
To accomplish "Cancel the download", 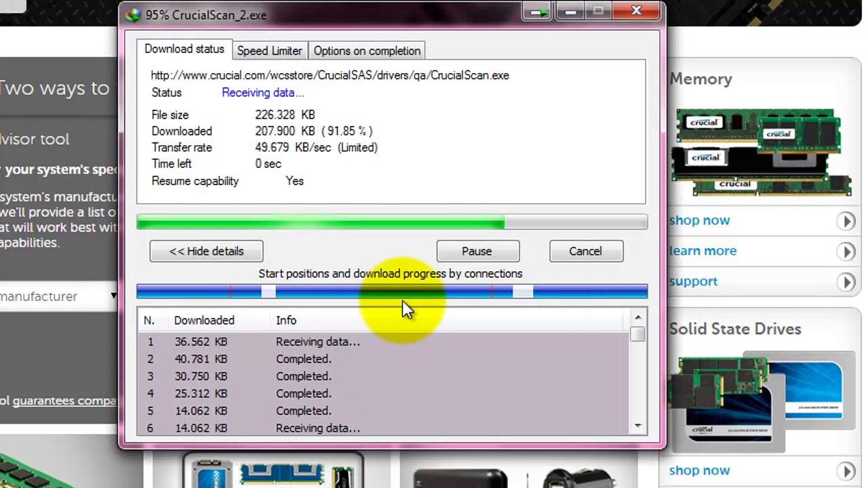I will click(x=585, y=251).
